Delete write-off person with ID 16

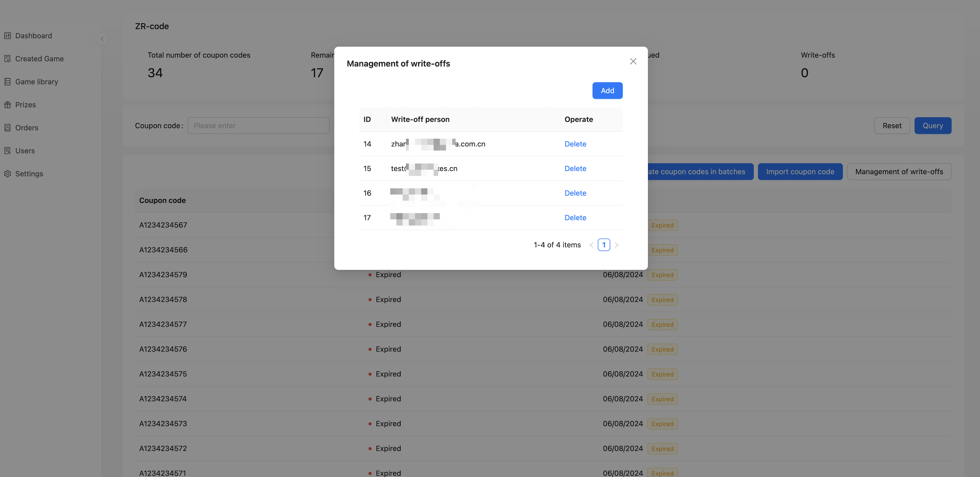pos(575,193)
